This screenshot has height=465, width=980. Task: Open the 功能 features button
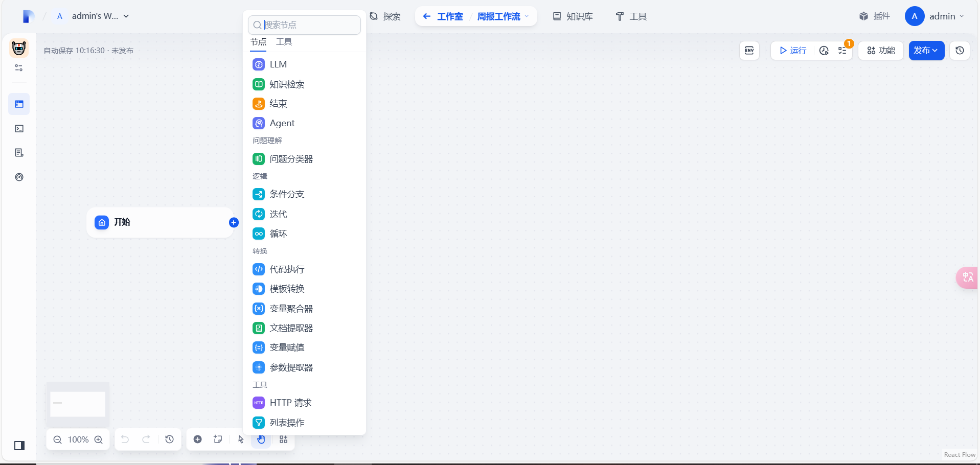pyautogui.click(x=881, y=51)
